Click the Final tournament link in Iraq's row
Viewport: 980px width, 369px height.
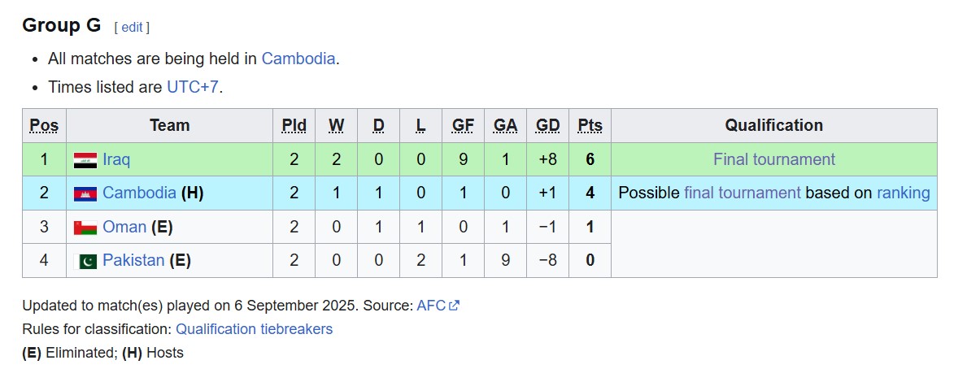(774, 159)
